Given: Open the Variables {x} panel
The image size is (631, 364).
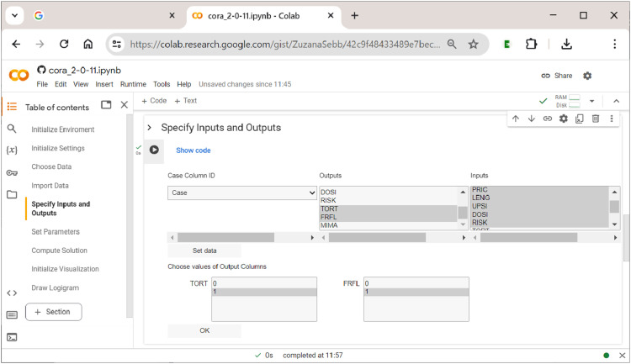Looking at the screenshot, I should (12, 150).
